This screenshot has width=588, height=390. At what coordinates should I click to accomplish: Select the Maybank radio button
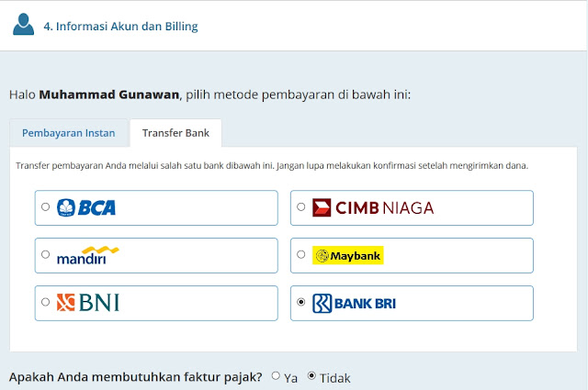[300, 254]
